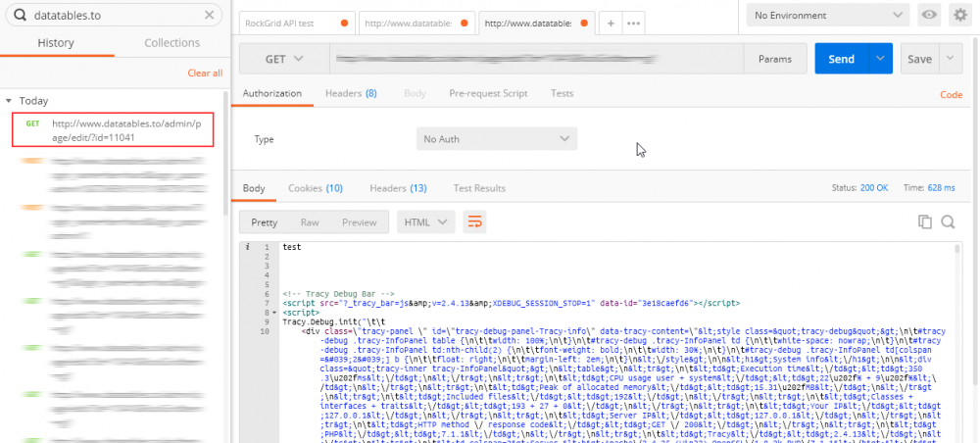Screen dimensions: 980x443
Task: Copy response body to clipboard icon
Action: coord(925,222)
